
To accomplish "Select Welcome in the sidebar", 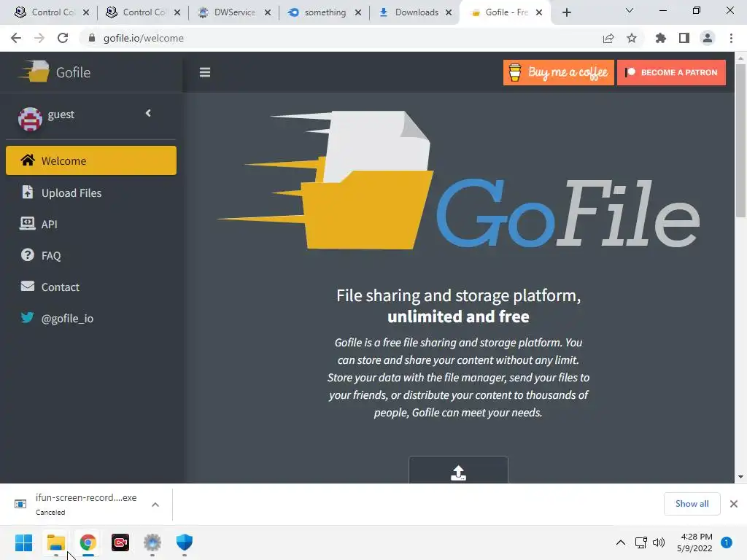I will [91, 160].
